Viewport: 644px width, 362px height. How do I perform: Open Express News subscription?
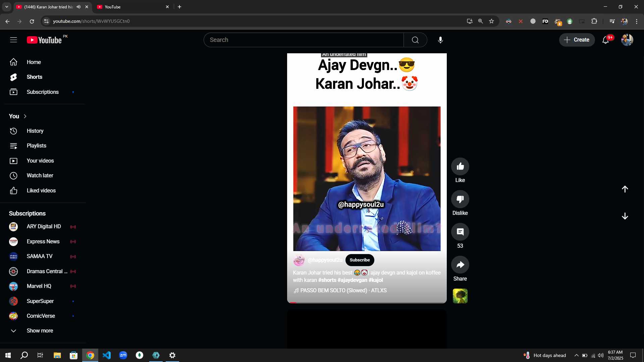pos(43,242)
